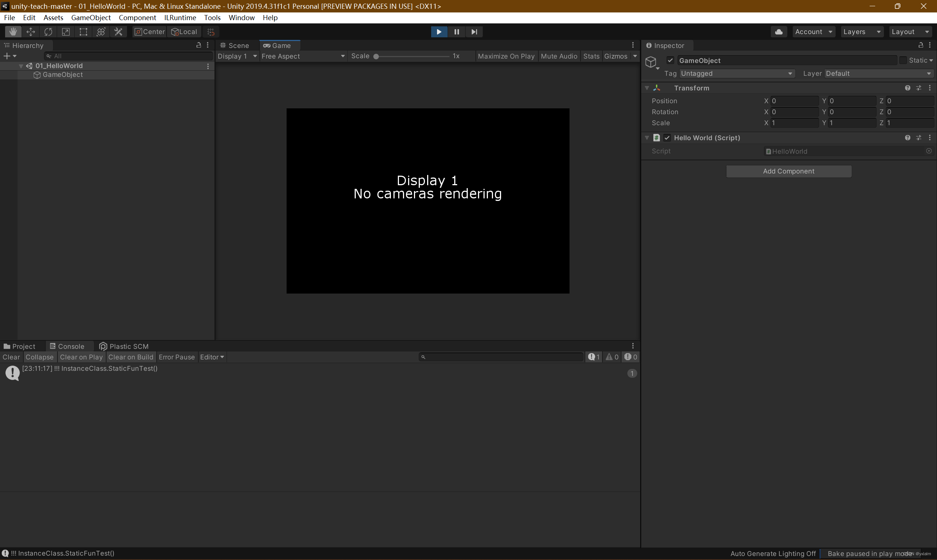Click Add Component button

(788, 171)
